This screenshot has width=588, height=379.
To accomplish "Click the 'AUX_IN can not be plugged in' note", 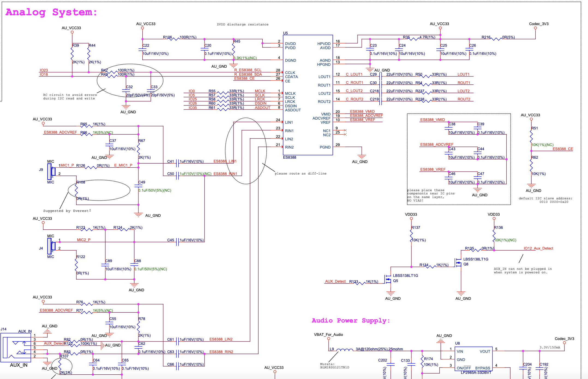I will click(x=523, y=271).
